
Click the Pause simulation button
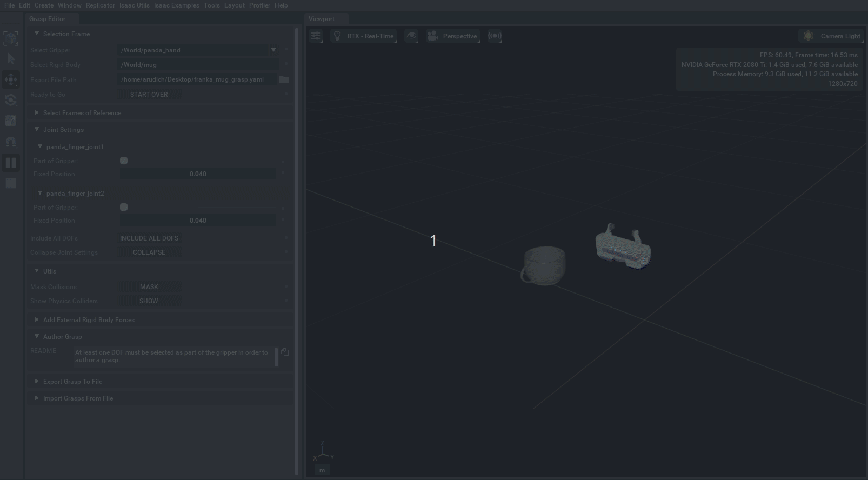tap(11, 163)
